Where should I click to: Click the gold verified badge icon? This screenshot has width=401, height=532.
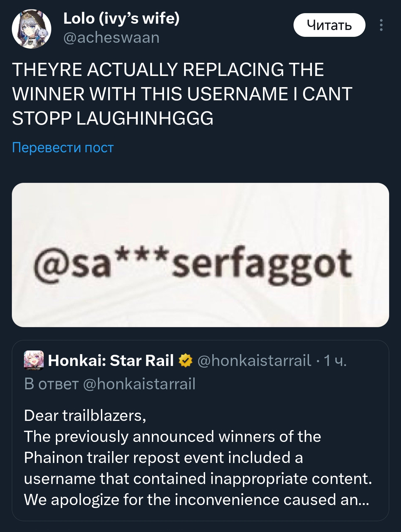[185, 360]
